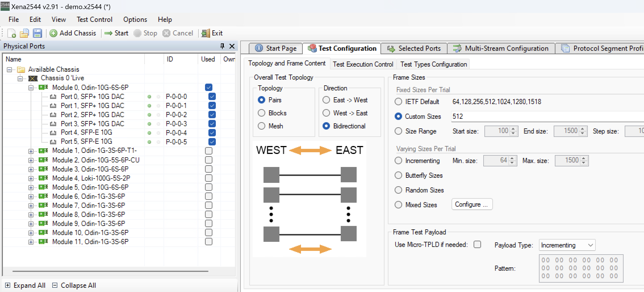The height and width of the screenshot is (292, 644).
Task: Expand Module 11 Odin-1G-3S-6P node
Action: click(31, 242)
